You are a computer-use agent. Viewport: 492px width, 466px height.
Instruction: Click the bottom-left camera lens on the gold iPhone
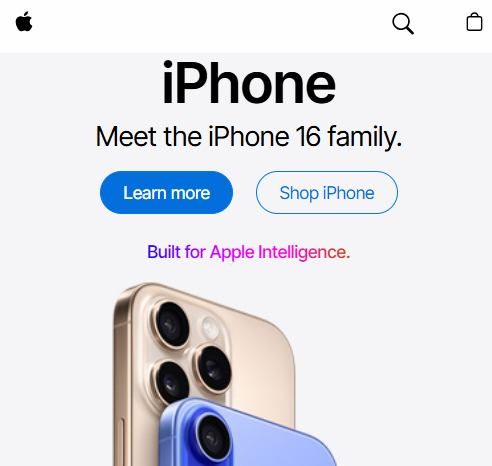(x=172, y=382)
